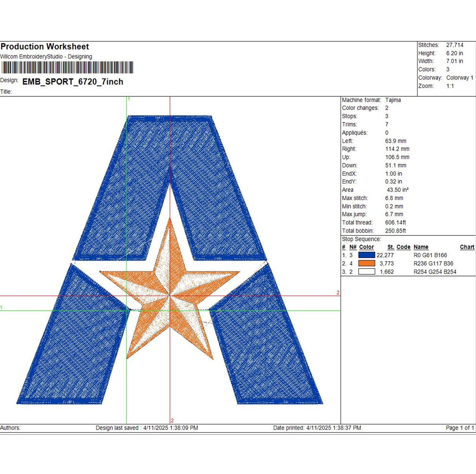The width and height of the screenshot is (476, 474).
Task: Click the 'Authors:' label in footer
Action: (10, 428)
